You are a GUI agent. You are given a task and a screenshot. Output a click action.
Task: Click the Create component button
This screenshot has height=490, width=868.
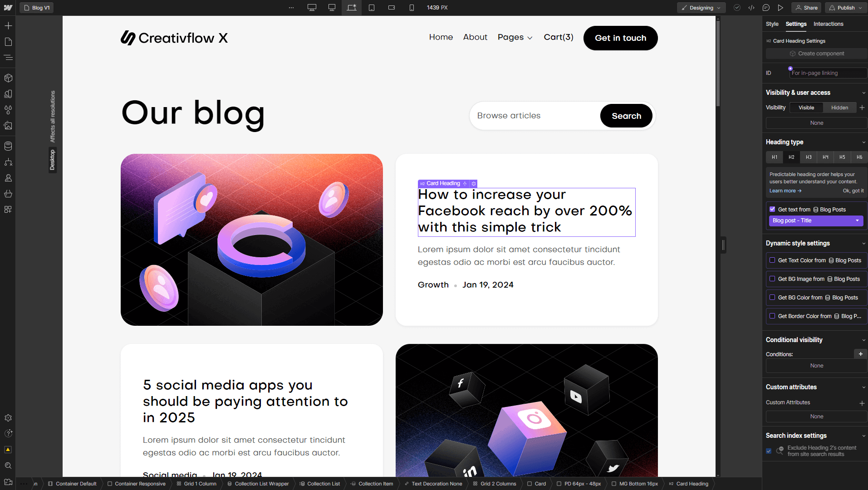click(816, 53)
